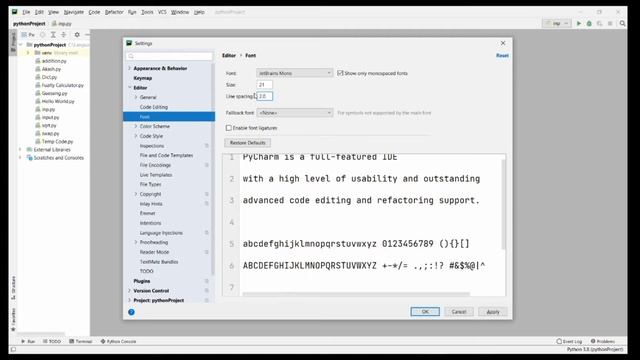Viewport: 640px width, 360px height.
Task: Expand Code Style settings
Action: pos(136,136)
